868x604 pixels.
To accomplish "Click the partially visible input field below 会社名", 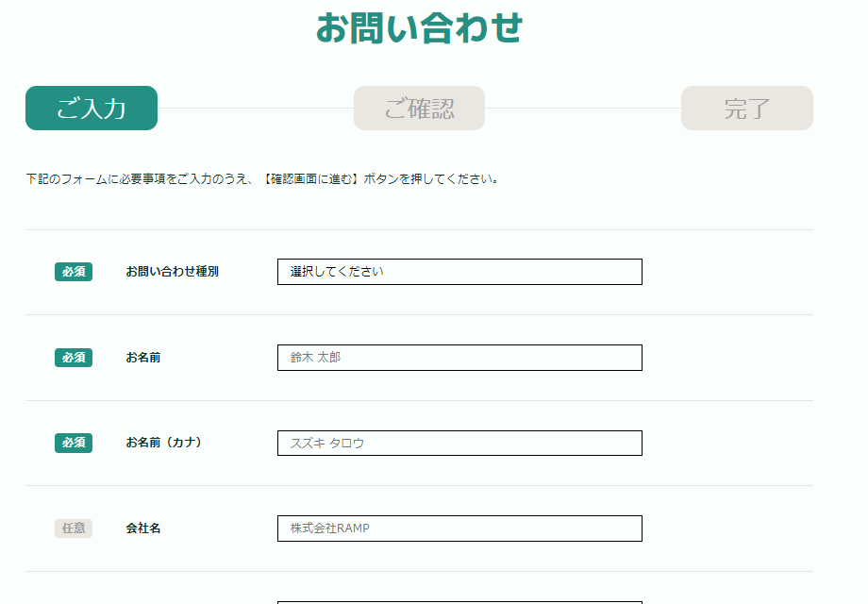I will pyautogui.click(x=459, y=602).
